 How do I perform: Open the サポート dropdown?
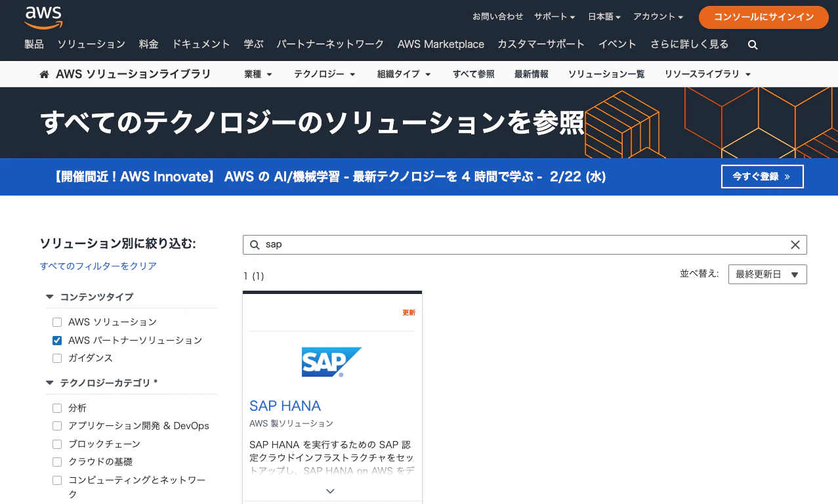[555, 16]
